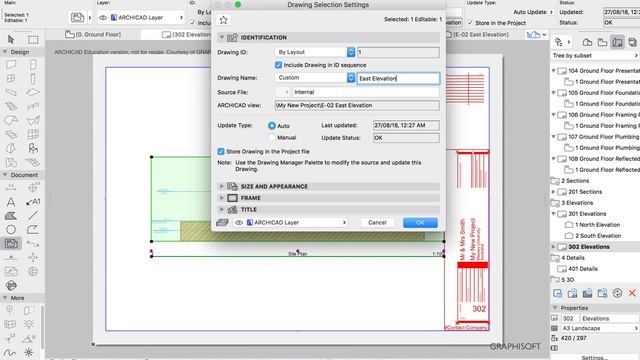640x360 pixels.
Task: Choose the Arc/Circle tool
Action: pos(11,229)
